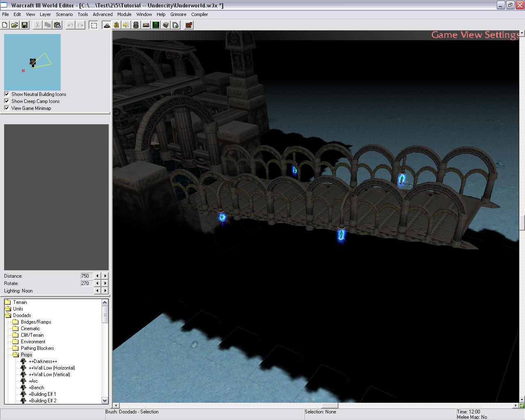Image resolution: width=525 pixels, height=420 pixels.
Task: Disable View Game Minimap checkbox
Action: (7, 108)
